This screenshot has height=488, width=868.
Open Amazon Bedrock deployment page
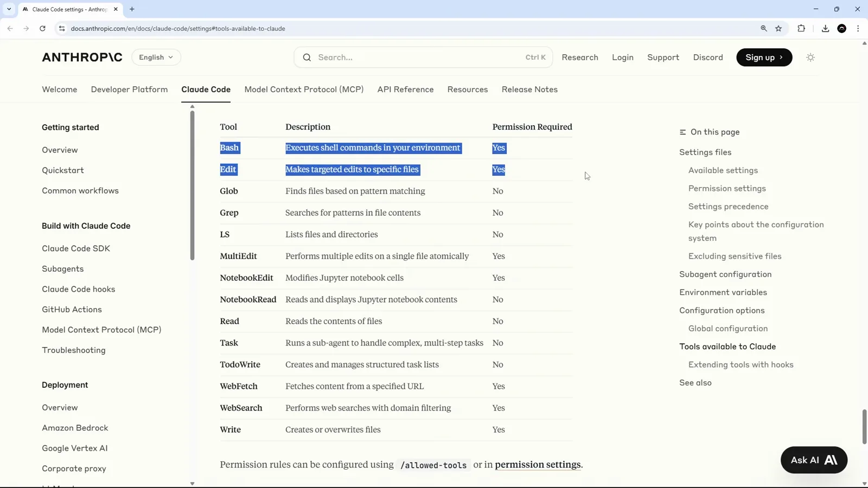[x=75, y=428]
